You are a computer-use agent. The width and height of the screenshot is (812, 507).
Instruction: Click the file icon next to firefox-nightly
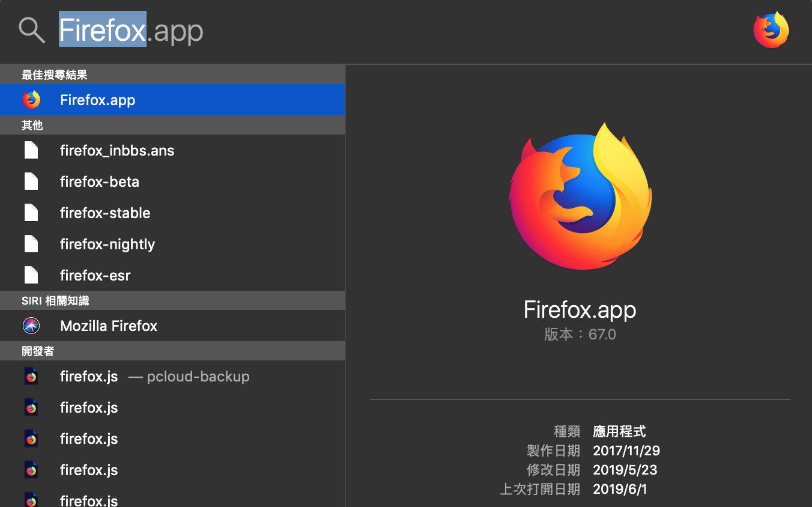coord(31,244)
